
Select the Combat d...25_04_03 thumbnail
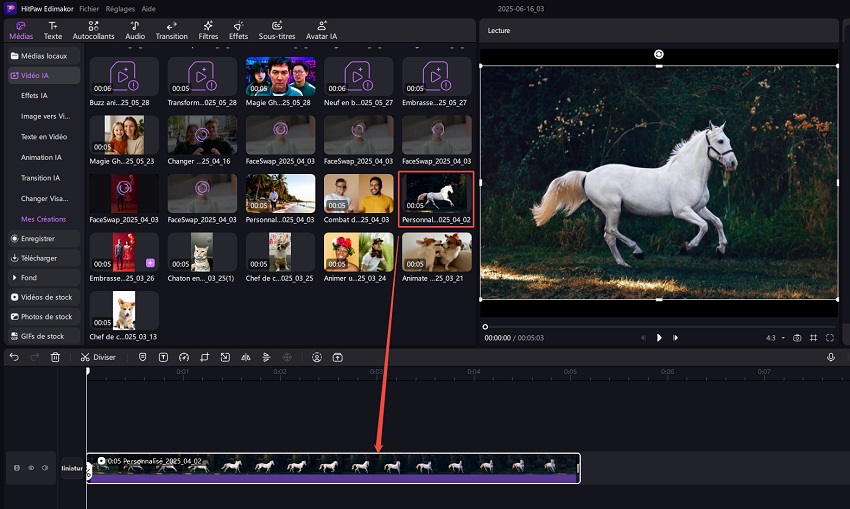coord(358,194)
